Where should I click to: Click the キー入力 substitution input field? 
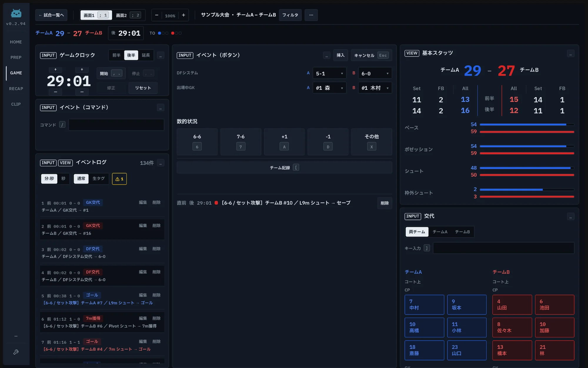(x=503, y=248)
